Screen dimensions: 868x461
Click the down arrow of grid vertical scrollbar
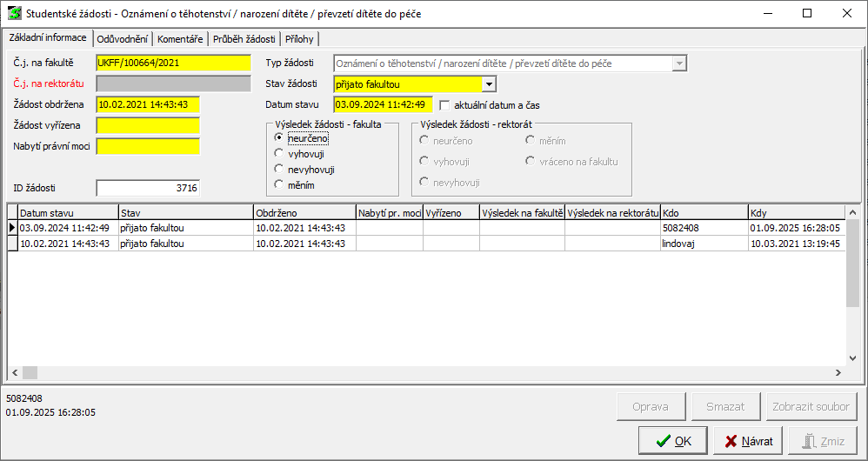point(853,357)
